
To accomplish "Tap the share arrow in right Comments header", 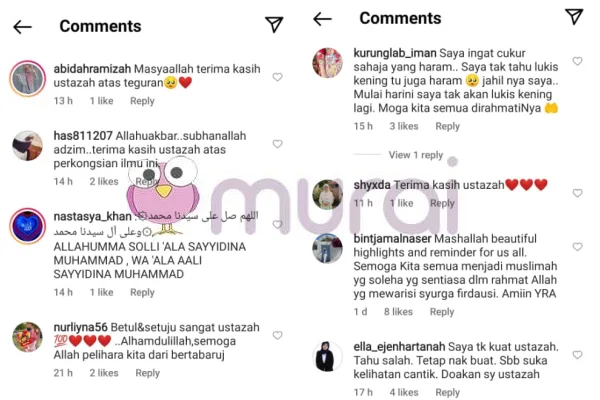I will (x=574, y=16).
